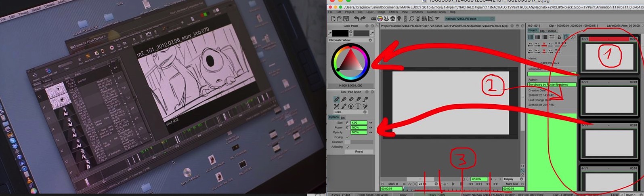644x196 pixels.
Task: Click the Size value field 4.00
Action: pos(359,122)
